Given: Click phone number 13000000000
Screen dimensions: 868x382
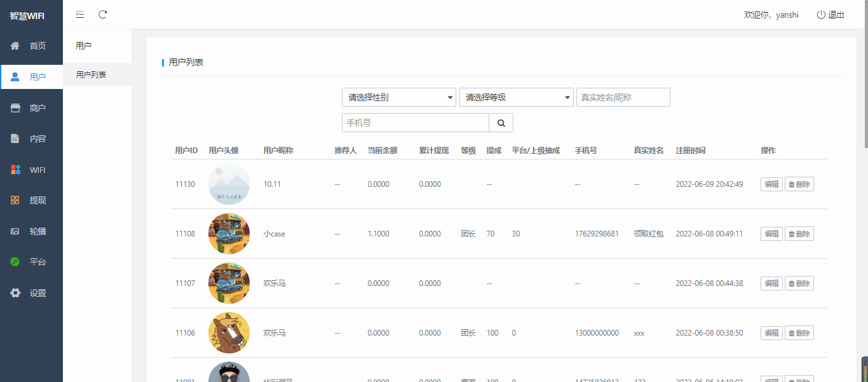Looking at the screenshot, I should 597,333.
